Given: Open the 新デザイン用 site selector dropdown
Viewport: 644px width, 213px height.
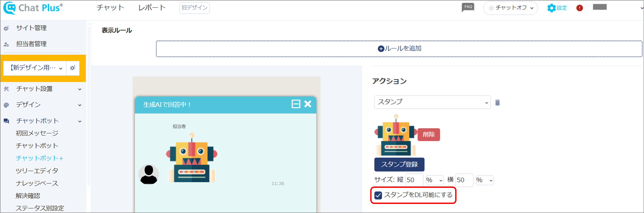Looking at the screenshot, I should coord(35,68).
